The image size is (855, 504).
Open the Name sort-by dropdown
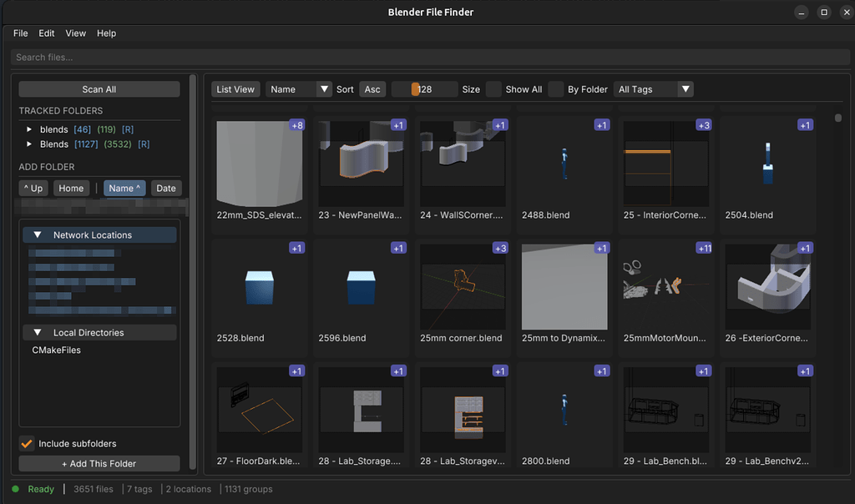299,89
